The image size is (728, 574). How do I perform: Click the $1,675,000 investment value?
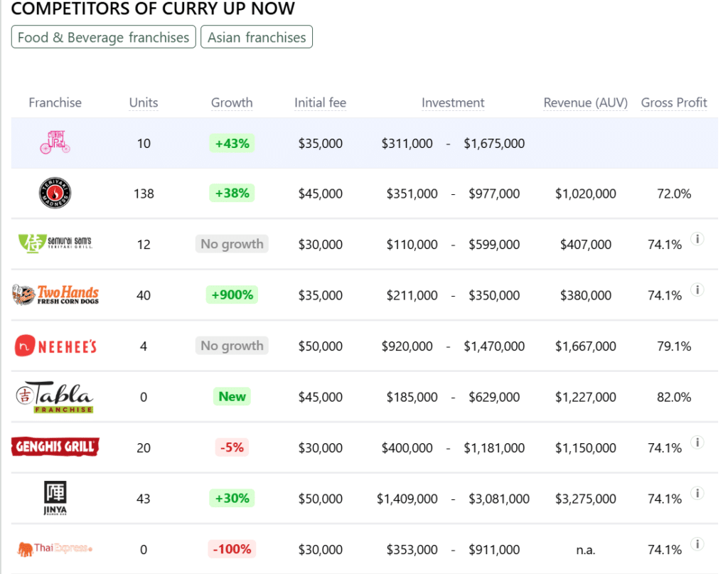click(x=494, y=144)
